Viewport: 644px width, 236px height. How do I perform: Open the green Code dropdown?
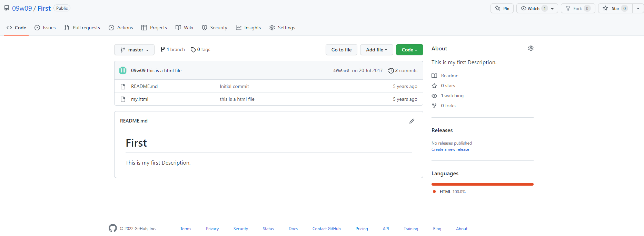pos(409,50)
